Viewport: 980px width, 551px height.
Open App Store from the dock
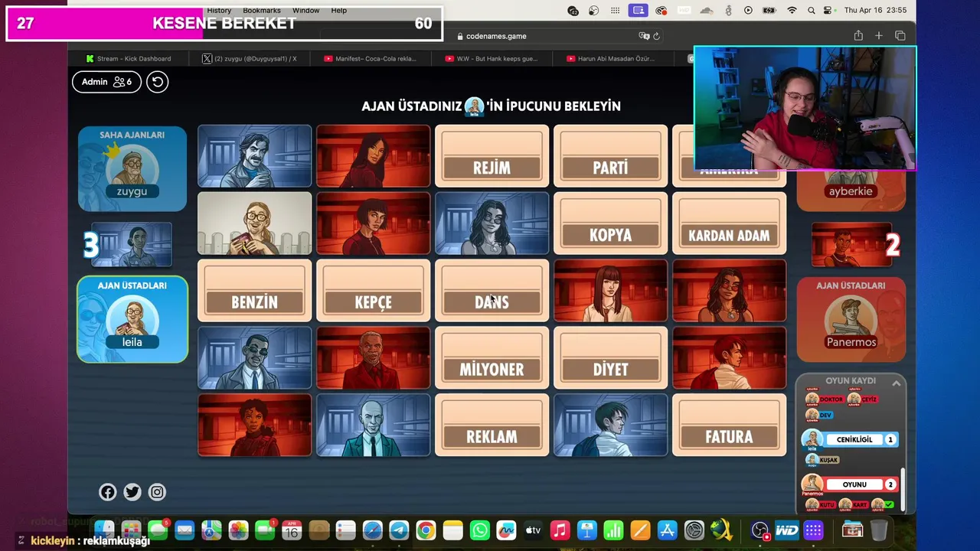(667, 530)
